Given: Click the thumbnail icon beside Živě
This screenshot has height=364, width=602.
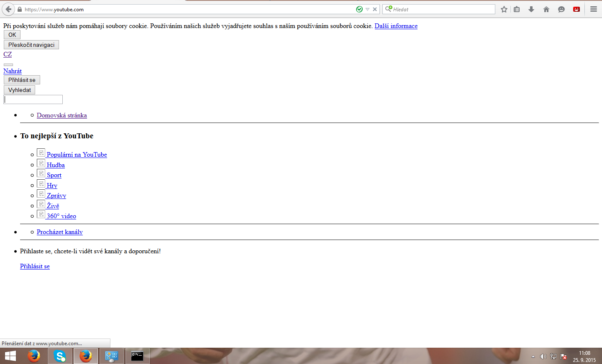Looking at the screenshot, I should [x=41, y=204].
